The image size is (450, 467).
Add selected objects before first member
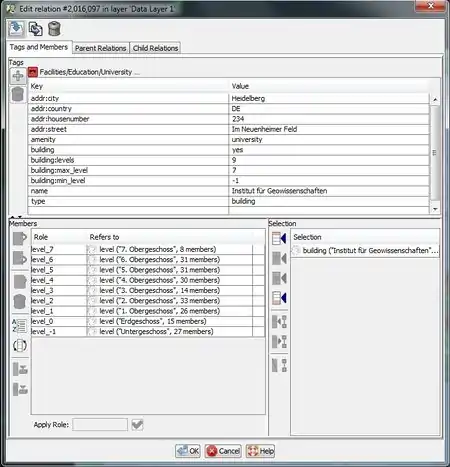pyautogui.click(x=279, y=238)
